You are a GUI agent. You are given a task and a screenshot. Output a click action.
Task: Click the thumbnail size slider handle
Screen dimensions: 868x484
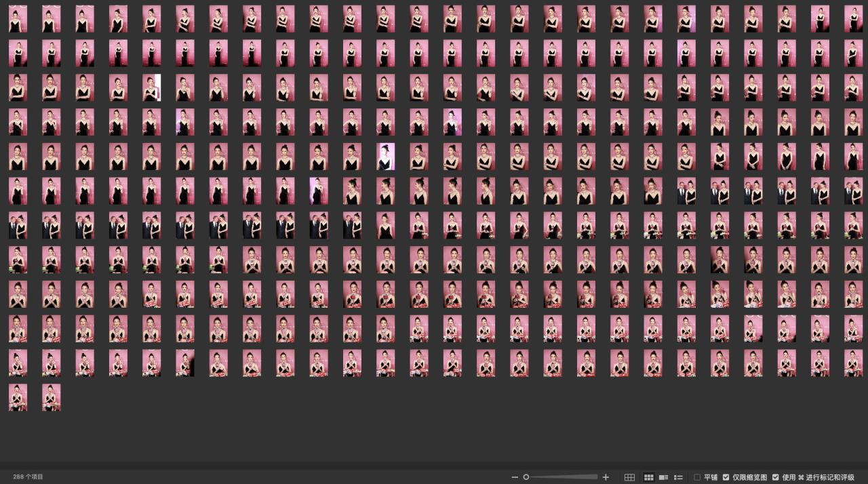[x=526, y=477]
